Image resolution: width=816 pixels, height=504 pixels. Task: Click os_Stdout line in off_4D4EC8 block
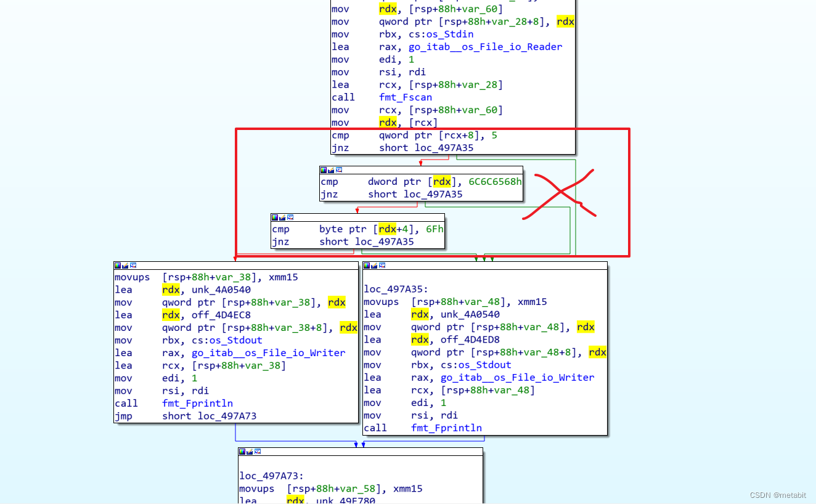pos(189,340)
